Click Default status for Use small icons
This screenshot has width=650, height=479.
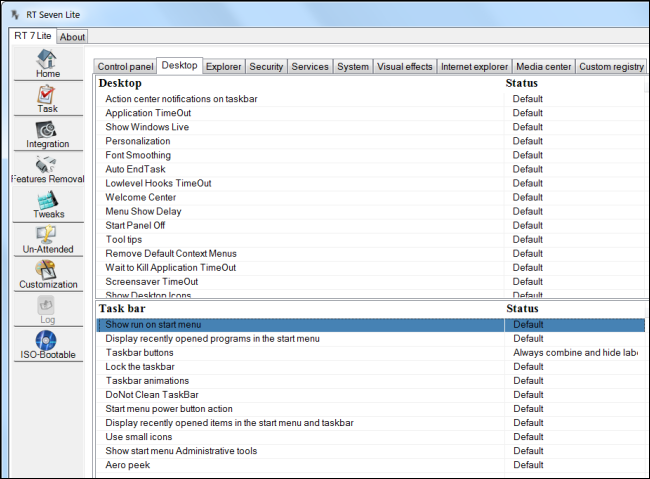tap(528, 437)
